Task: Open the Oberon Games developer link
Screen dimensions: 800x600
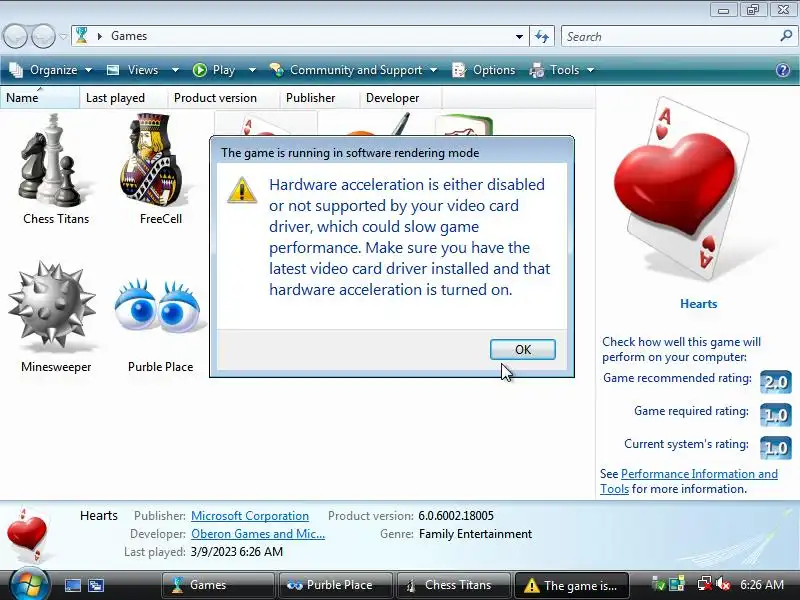Action: coord(258,534)
